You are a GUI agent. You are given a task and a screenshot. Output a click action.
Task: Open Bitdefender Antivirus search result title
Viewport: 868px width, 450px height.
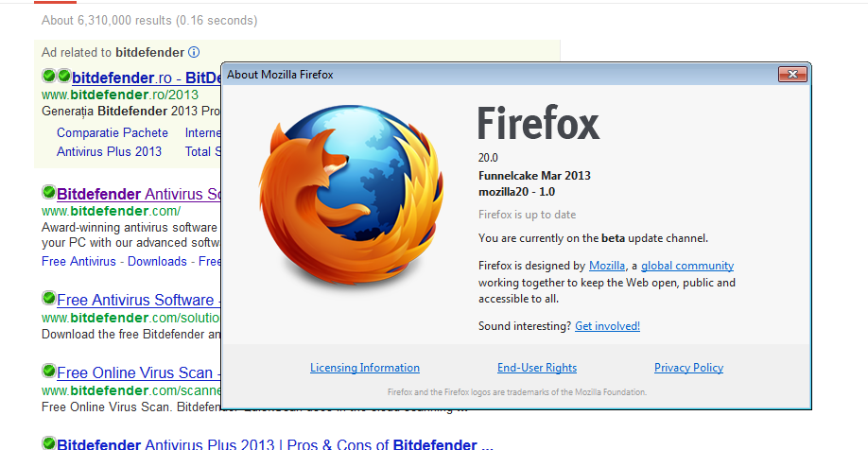(x=138, y=195)
